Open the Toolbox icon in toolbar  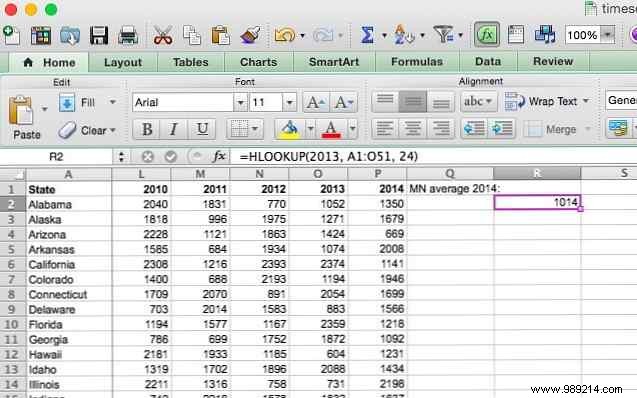[x=516, y=35]
